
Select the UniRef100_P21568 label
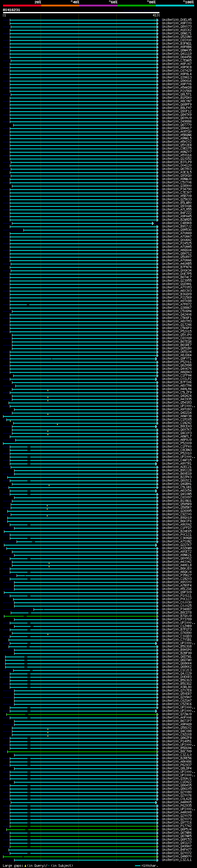[x=177, y=91]
